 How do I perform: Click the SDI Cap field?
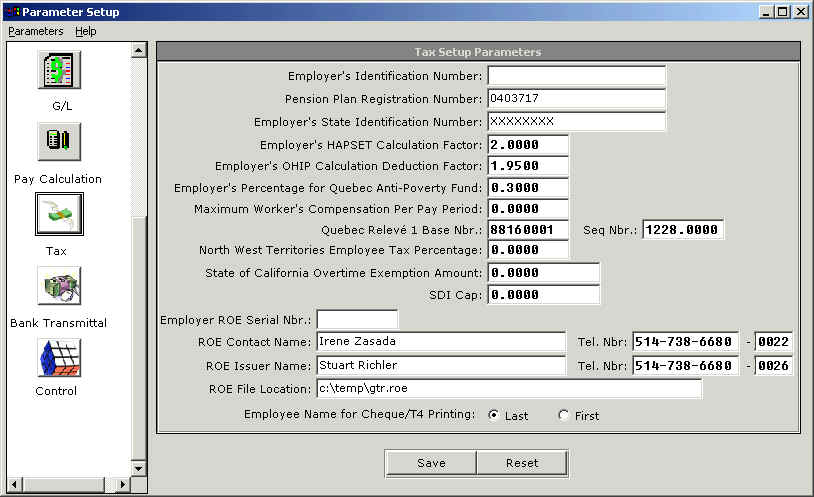coord(543,295)
